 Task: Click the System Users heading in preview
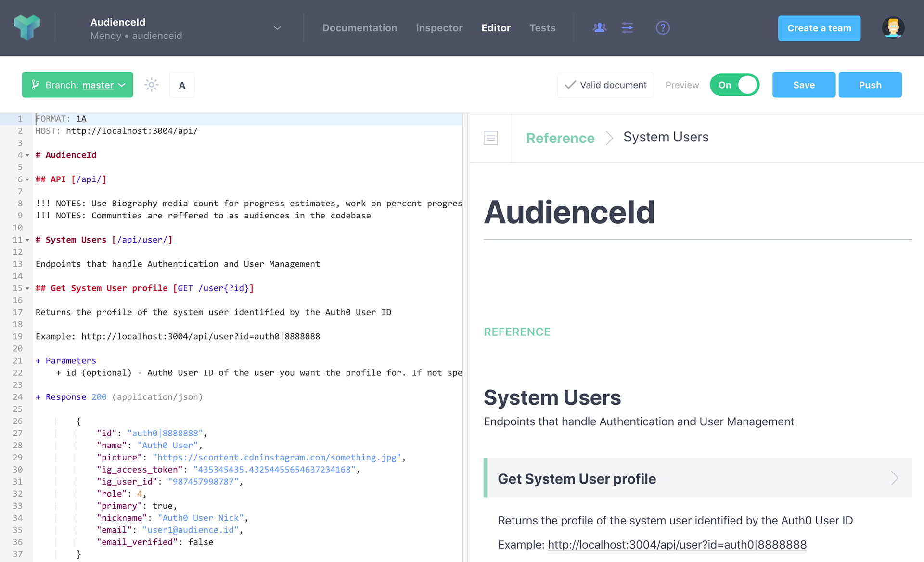[552, 398]
